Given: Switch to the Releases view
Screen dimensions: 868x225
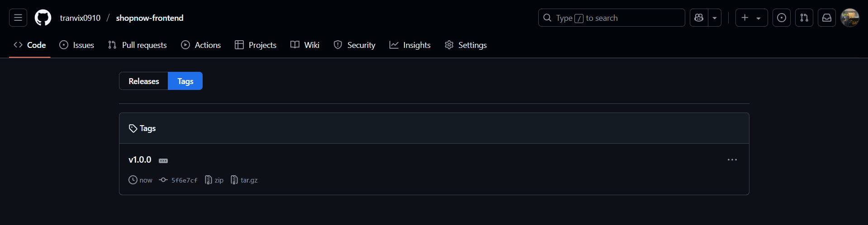Looking at the screenshot, I should pyautogui.click(x=143, y=81).
